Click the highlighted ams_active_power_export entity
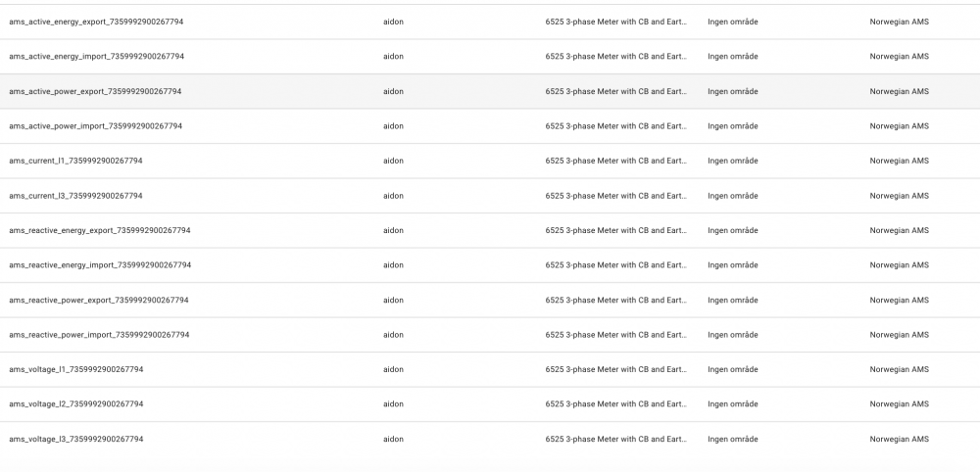This screenshot has height=472, width=980. (x=95, y=91)
